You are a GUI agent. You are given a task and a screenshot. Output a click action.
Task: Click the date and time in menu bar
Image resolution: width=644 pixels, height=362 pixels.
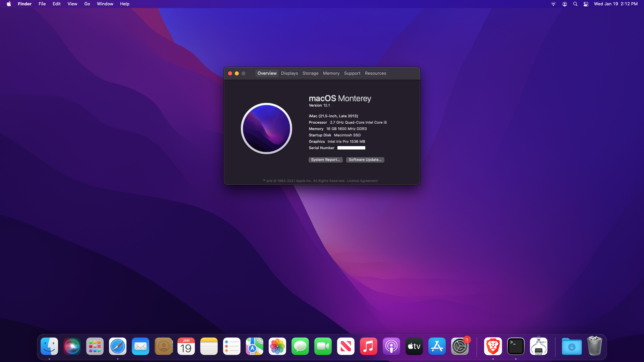(x=616, y=4)
